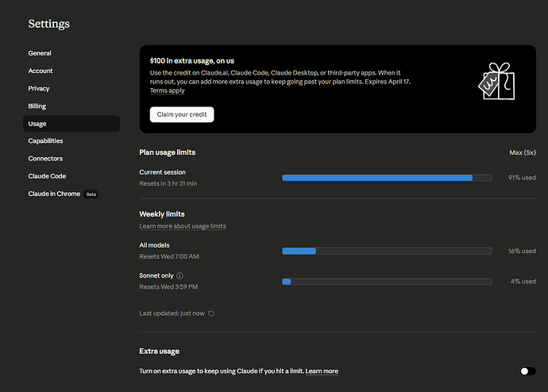This screenshot has height=392, width=548.
Task: Open Capabilities settings
Action: (45, 141)
